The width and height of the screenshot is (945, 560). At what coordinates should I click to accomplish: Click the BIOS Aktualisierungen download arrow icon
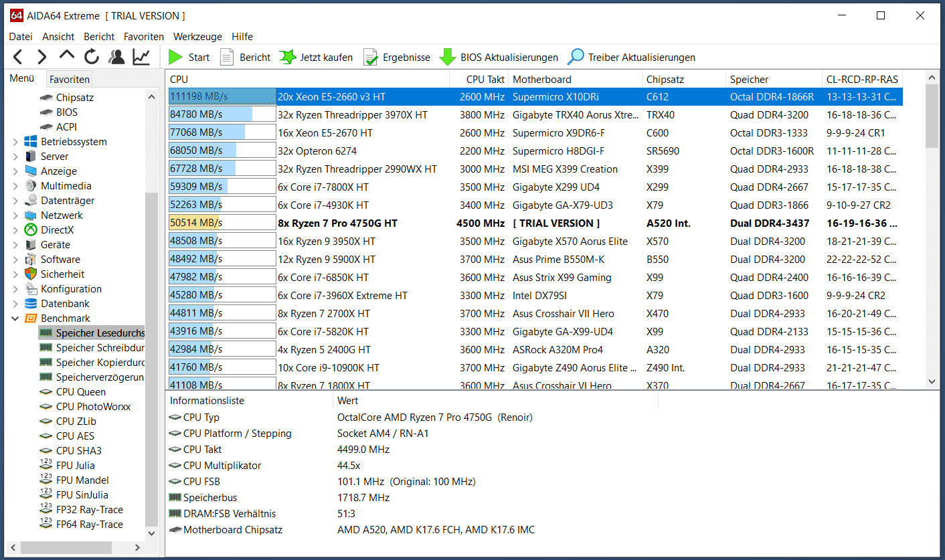(448, 58)
